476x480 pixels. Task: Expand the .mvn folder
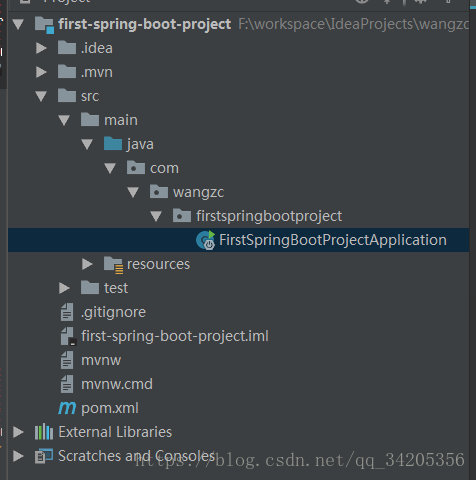tap(41, 72)
